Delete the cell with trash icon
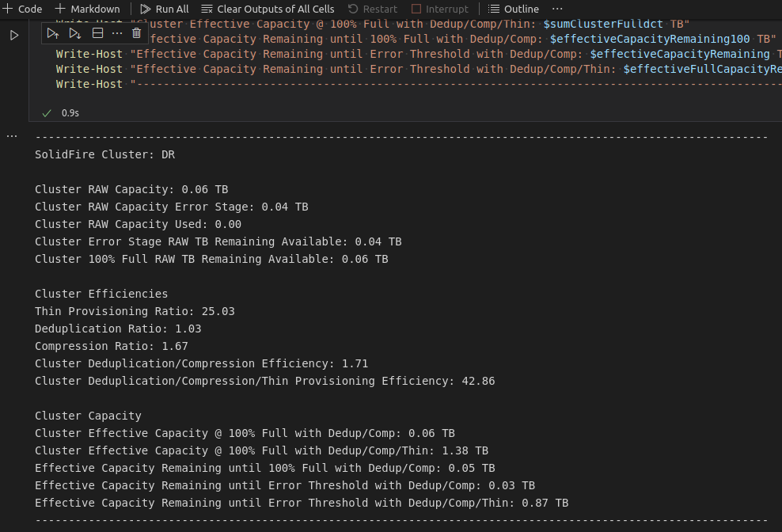 (x=136, y=33)
